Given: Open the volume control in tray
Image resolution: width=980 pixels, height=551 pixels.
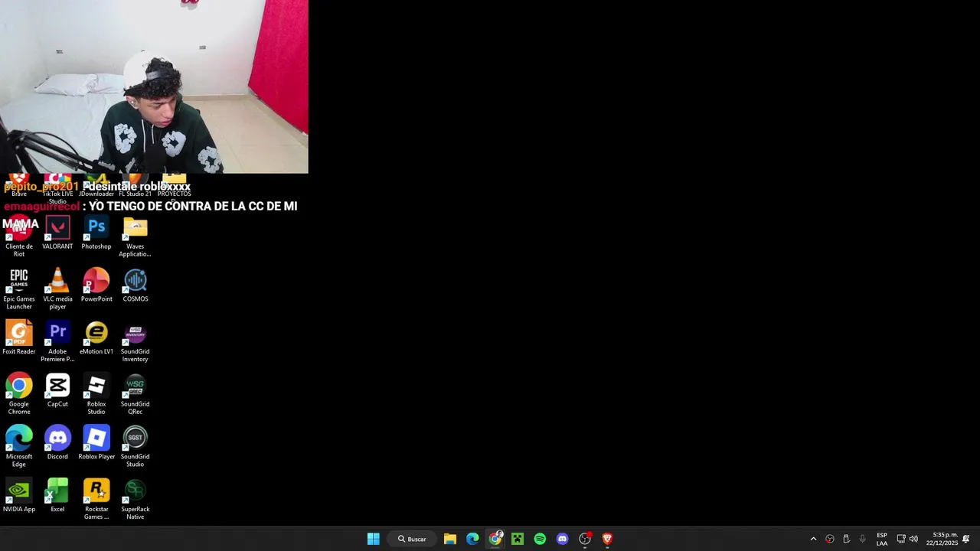Looking at the screenshot, I should 913,539.
